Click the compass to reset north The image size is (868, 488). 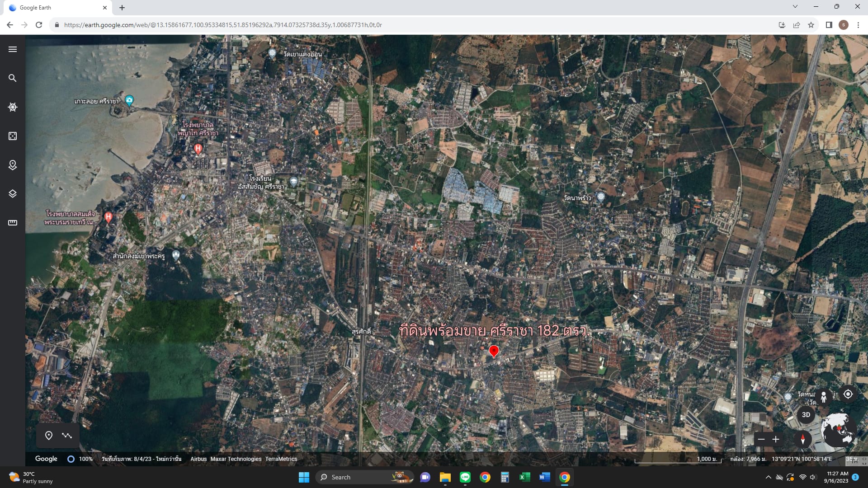click(x=803, y=439)
